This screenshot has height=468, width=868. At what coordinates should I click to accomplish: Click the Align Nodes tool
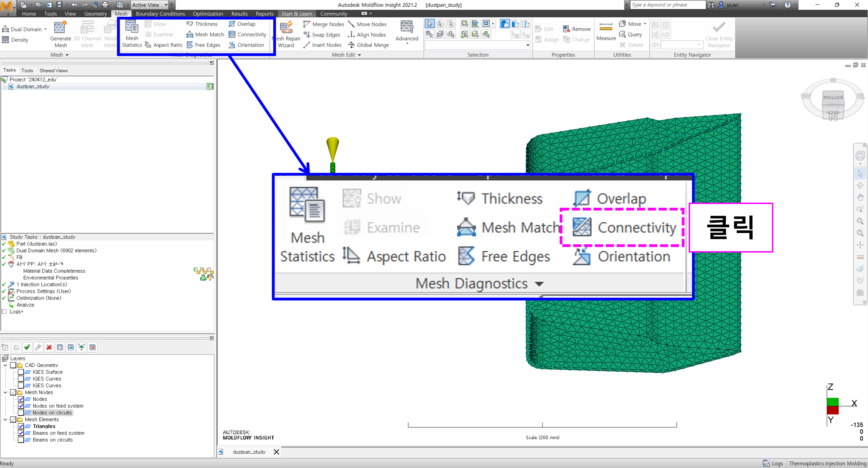coord(367,35)
